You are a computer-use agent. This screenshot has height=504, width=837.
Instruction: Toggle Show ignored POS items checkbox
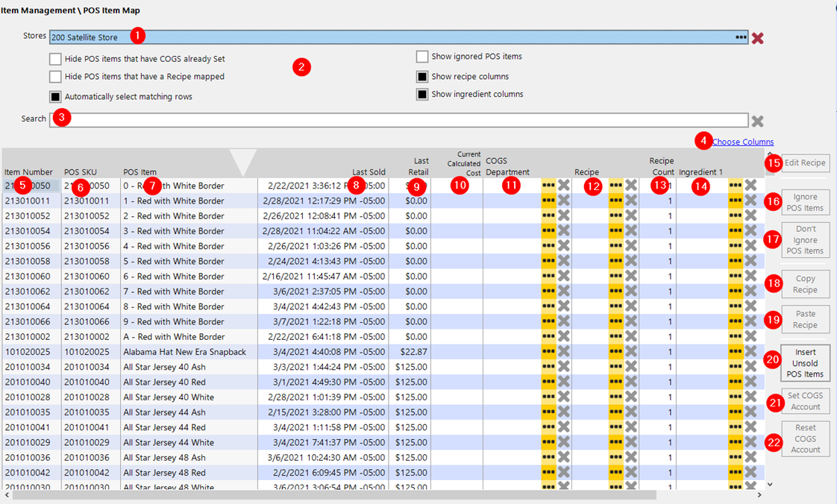point(422,57)
